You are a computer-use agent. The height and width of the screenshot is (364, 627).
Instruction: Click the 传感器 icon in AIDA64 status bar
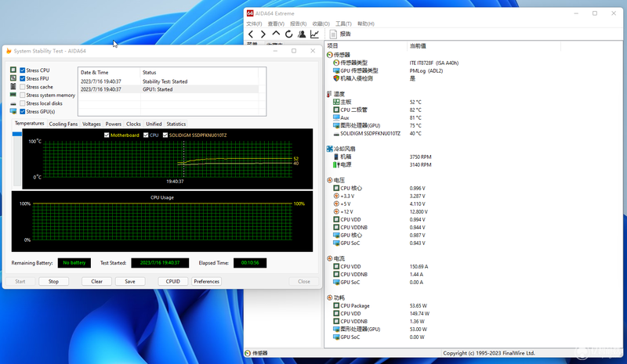[x=248, y=353]
